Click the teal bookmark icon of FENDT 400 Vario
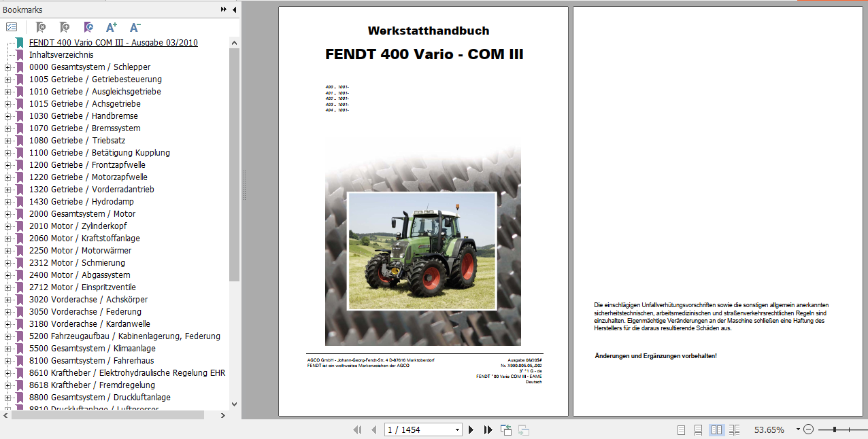The width and height of the screenshot is (868, 439). point(20,42)
